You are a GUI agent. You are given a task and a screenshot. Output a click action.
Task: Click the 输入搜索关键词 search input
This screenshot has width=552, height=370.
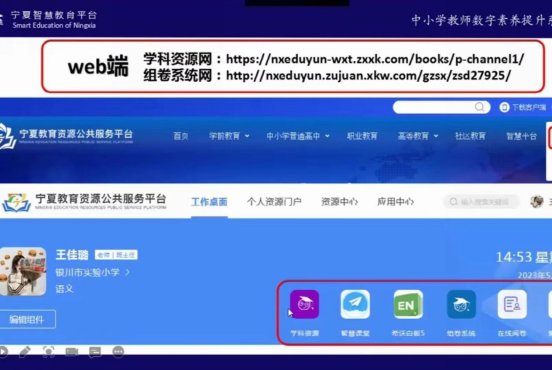click(481, 202)
